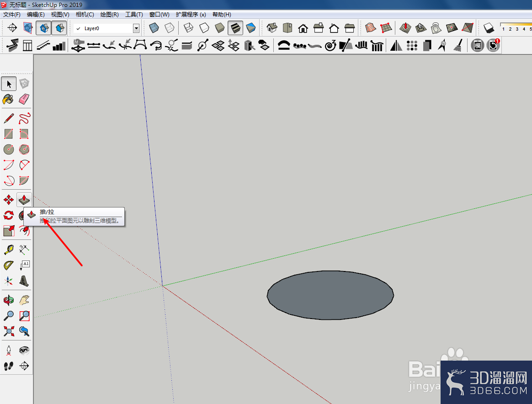The height and width of the screenshot is (404, 532).
Task: Go to Previous view
Action: point(24,331)
